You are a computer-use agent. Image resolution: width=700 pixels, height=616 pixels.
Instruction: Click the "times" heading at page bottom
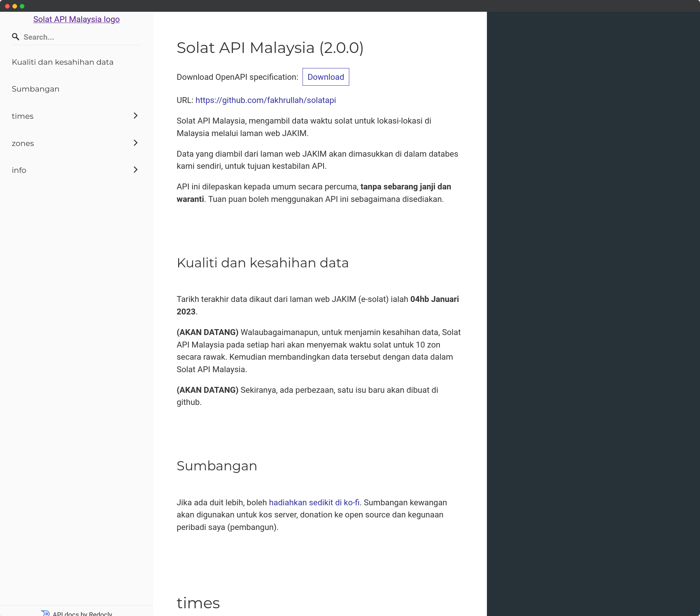(198, 602)
